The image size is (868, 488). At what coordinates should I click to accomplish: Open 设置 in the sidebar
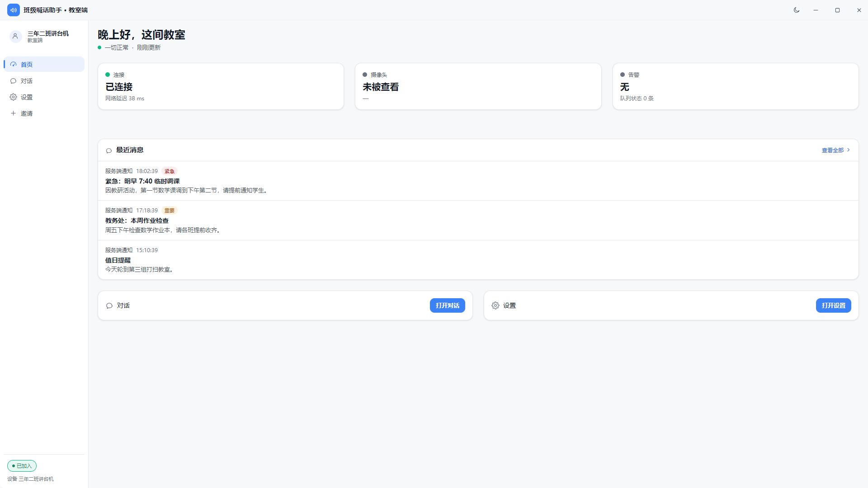(44, 97)
